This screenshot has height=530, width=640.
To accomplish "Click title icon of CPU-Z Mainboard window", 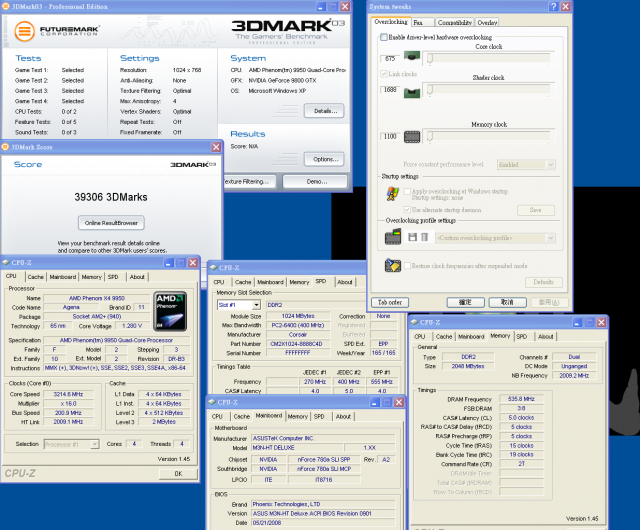I will (x=212, y=402).
